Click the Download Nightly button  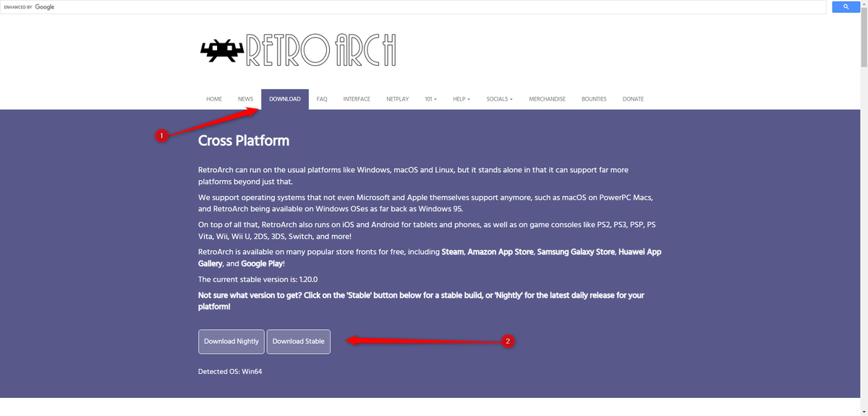(231, 341)
